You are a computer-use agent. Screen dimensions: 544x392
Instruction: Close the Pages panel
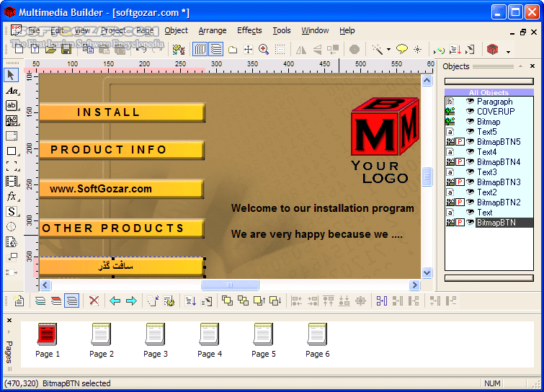click(x=9, y=320)
